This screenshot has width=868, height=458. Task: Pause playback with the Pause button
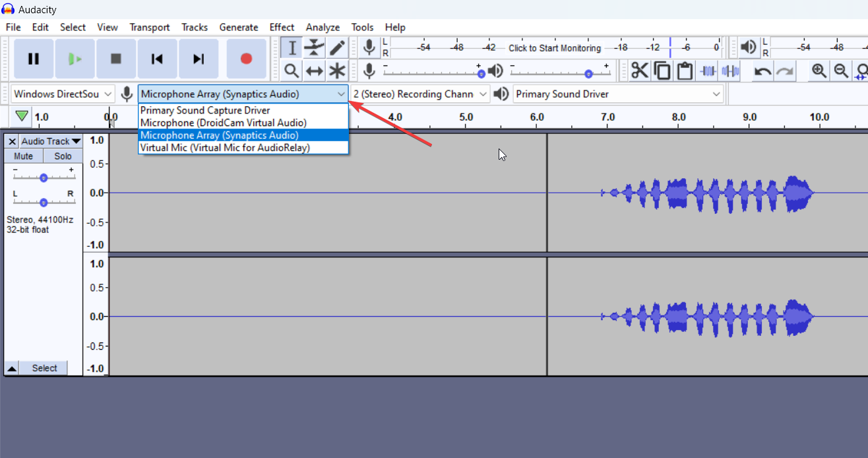coord(34,59)
